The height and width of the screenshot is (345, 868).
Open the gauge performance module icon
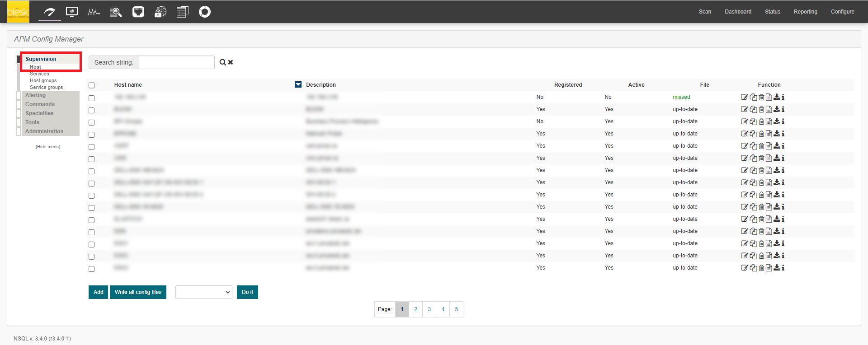coord(49,12)
